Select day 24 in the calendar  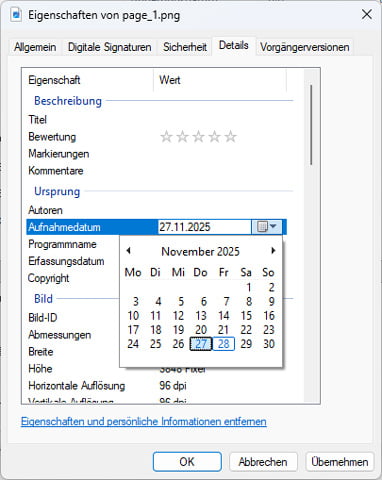pos(133,344)
